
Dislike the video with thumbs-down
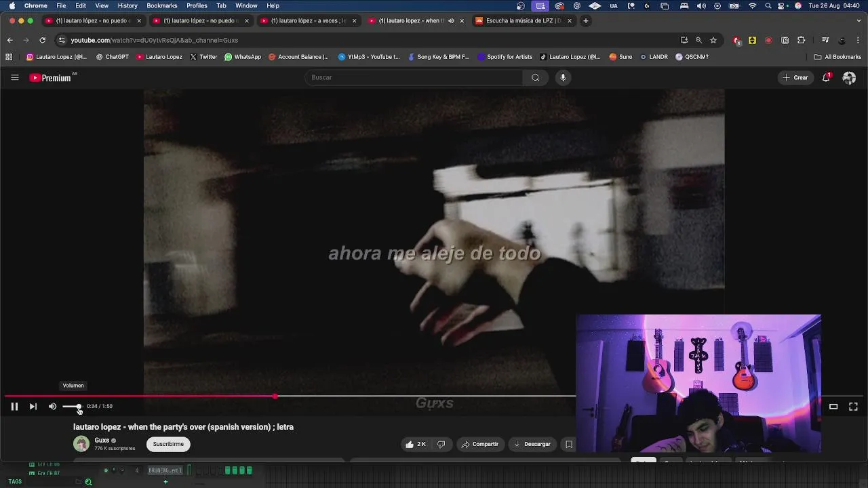click(x=441, y=444)
